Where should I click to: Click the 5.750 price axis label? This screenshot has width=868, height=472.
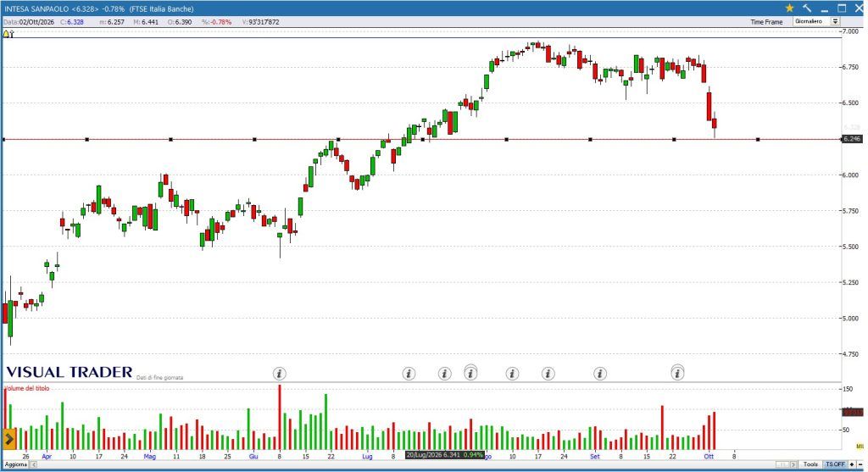(849, 211)
